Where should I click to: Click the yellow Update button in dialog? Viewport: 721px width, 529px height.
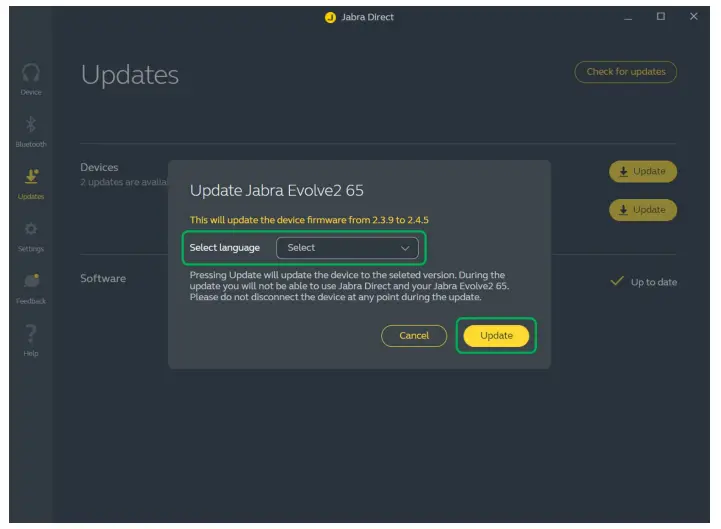(496, 336)
